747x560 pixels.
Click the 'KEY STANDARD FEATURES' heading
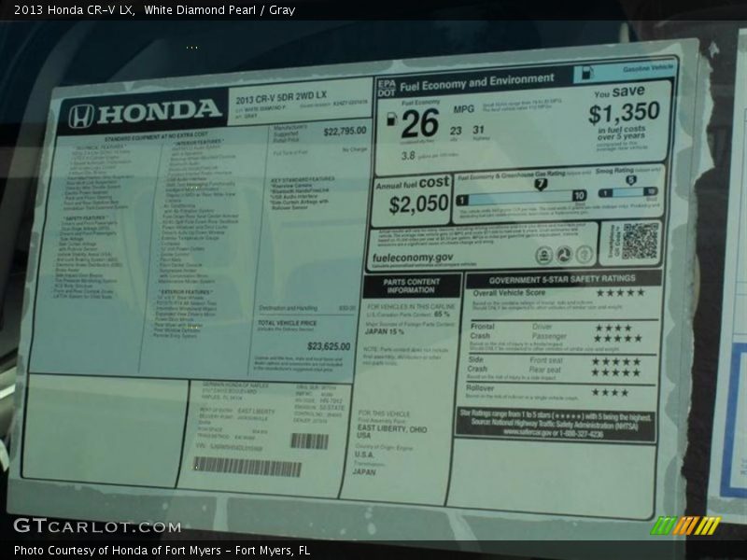tap(303, 179)
